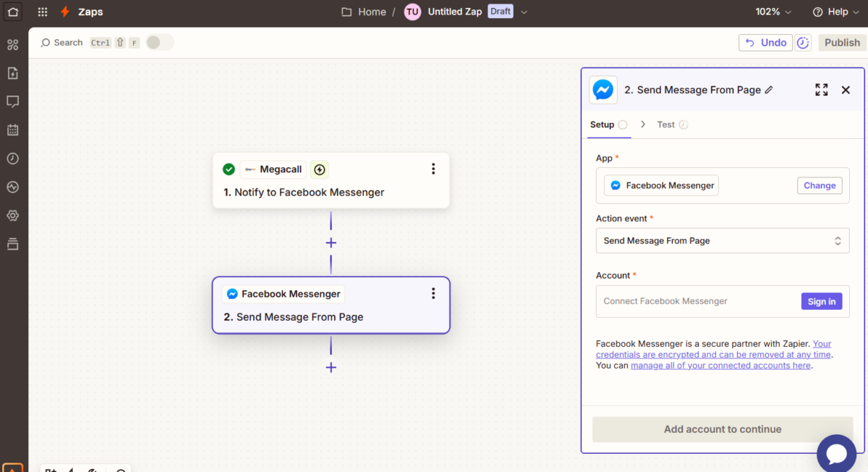Click the pencil icon to rename step
Viewport: 868px width, 472px height.
click(x=769, y=90)
